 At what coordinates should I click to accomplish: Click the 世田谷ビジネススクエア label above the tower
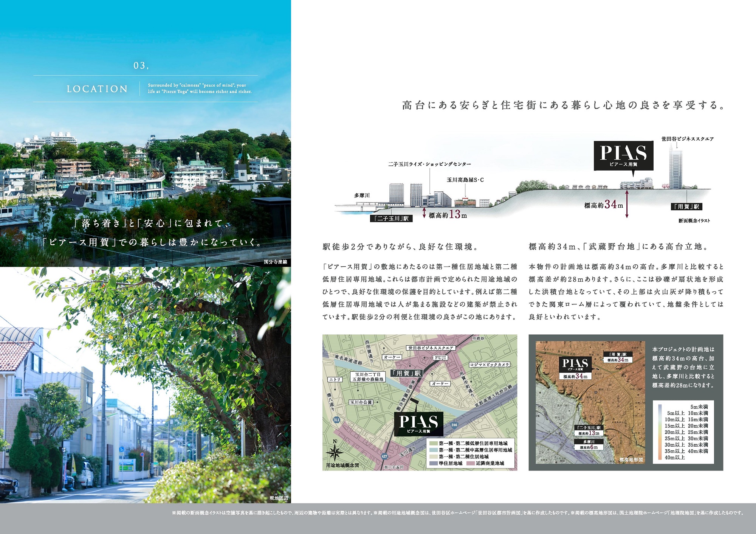(688, 139)
